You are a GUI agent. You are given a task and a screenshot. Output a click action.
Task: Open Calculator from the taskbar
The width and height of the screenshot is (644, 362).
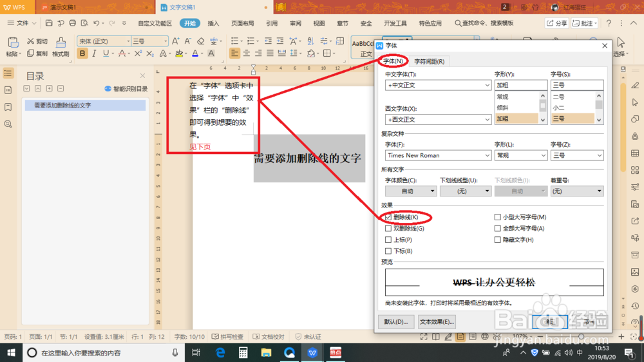(x=243, y=352)
